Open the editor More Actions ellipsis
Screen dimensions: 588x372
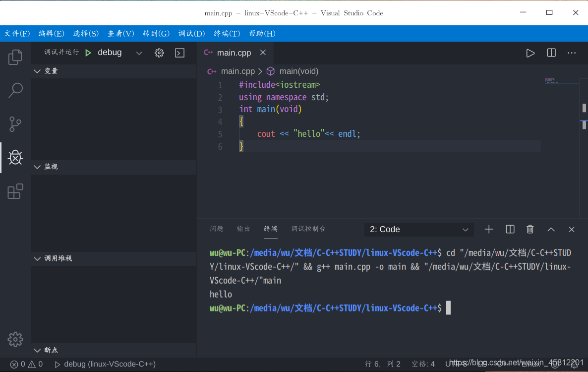572,53
